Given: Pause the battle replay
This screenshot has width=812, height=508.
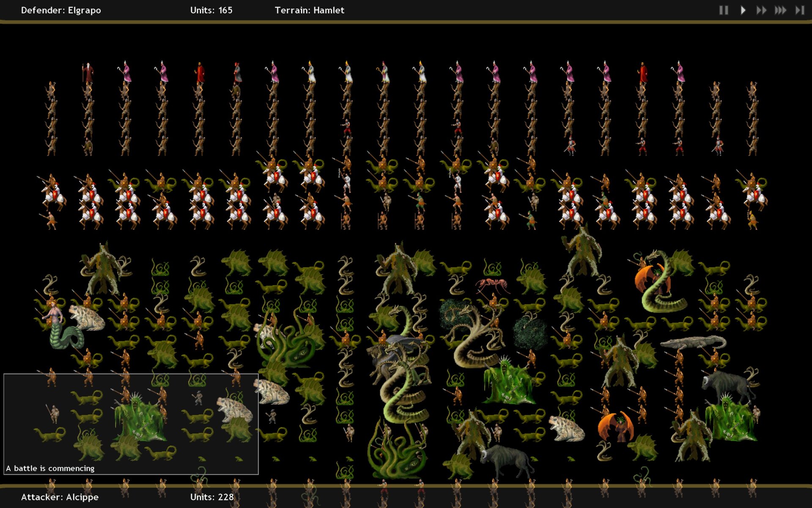Looking at the screenshot, I should point(724,10).
